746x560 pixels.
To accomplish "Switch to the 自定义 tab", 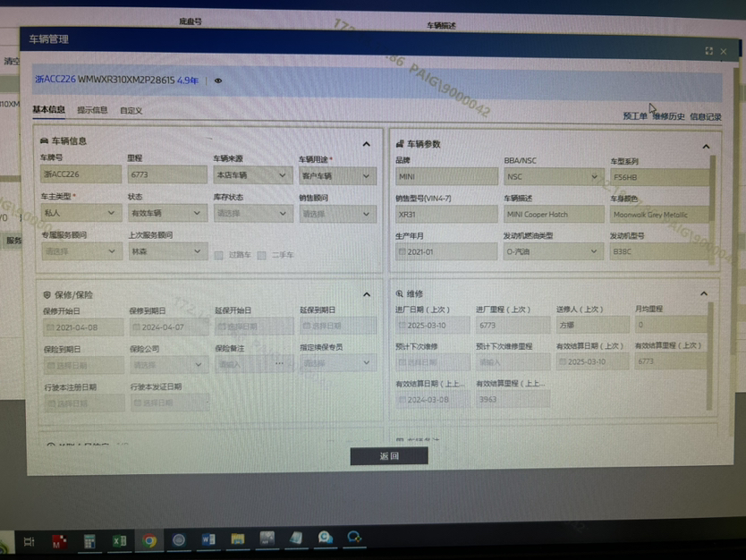I will 131,111.
